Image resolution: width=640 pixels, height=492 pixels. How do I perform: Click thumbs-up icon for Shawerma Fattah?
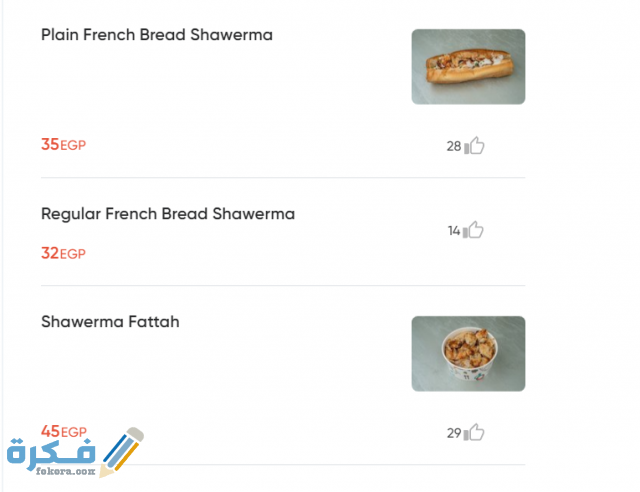pos(475,433)
